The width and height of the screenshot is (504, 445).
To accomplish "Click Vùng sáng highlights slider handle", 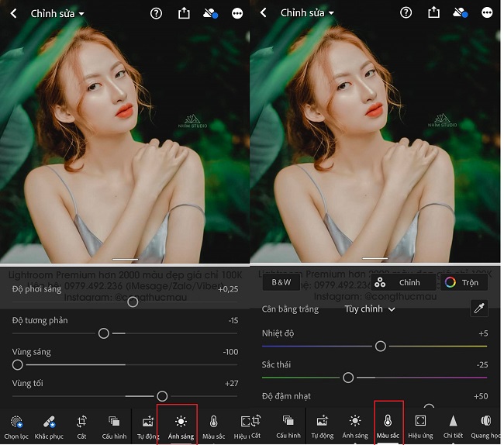I will 17,364.
